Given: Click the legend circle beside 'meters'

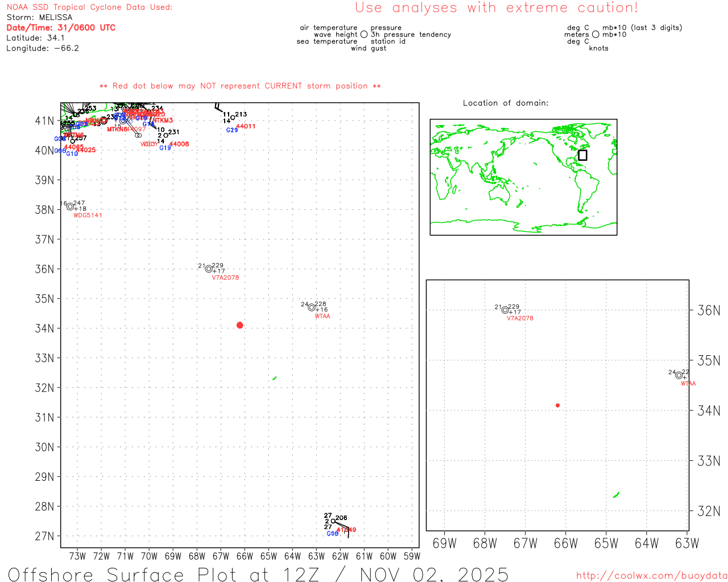Looking at the screenshot, I should [x=595, y=34].
